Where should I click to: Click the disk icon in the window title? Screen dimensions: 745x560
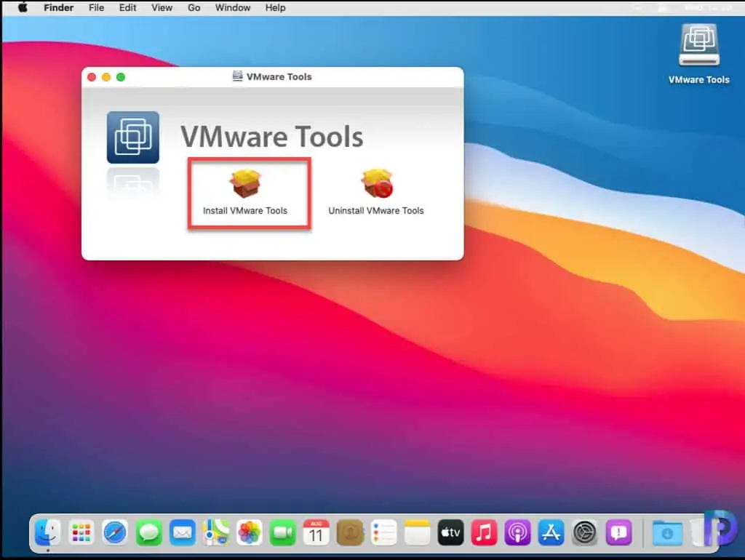pos(237,76)
